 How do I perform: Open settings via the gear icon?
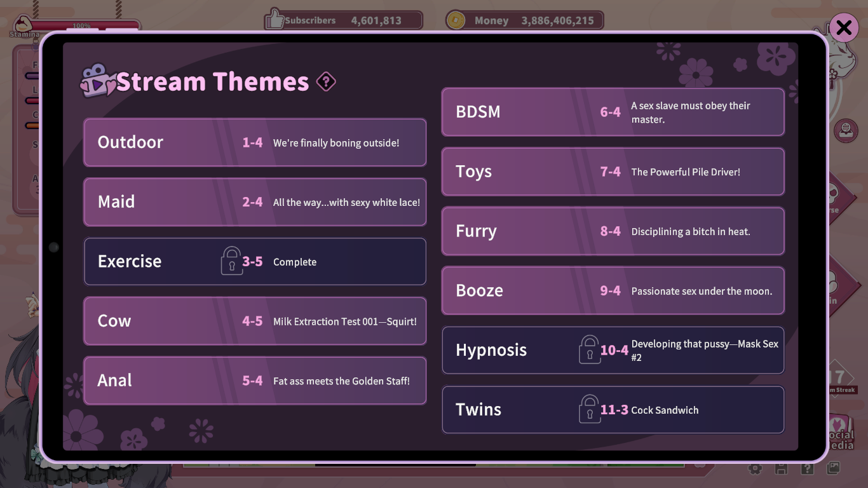point(755,469)
